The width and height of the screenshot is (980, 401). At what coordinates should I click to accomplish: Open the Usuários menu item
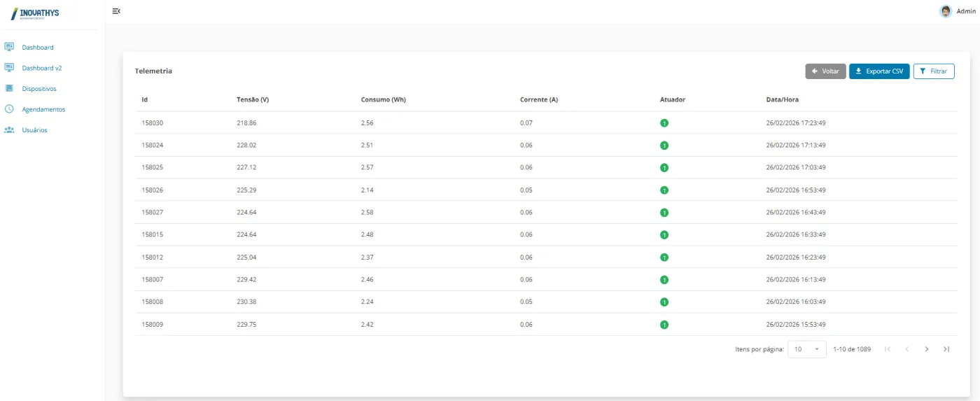point(34,130)
